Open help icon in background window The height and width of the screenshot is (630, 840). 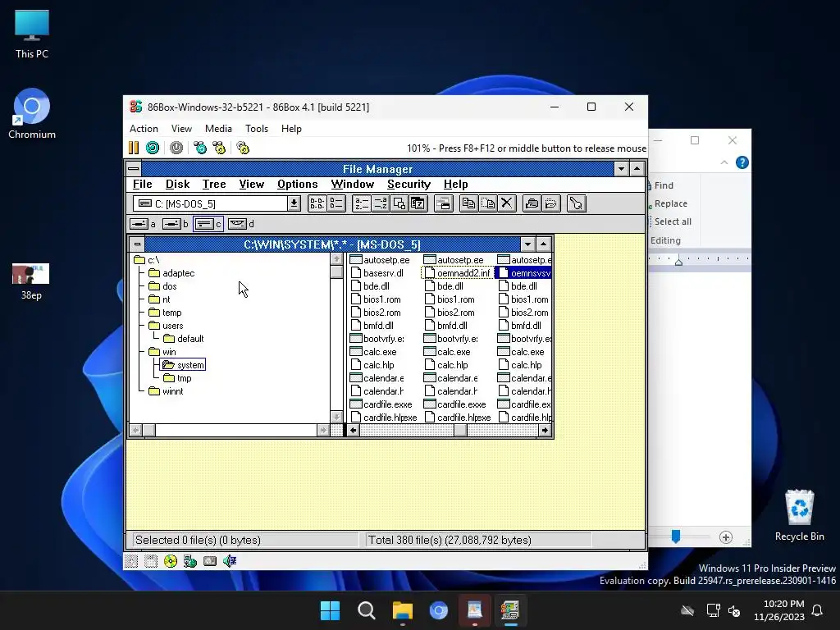[742, 162]
